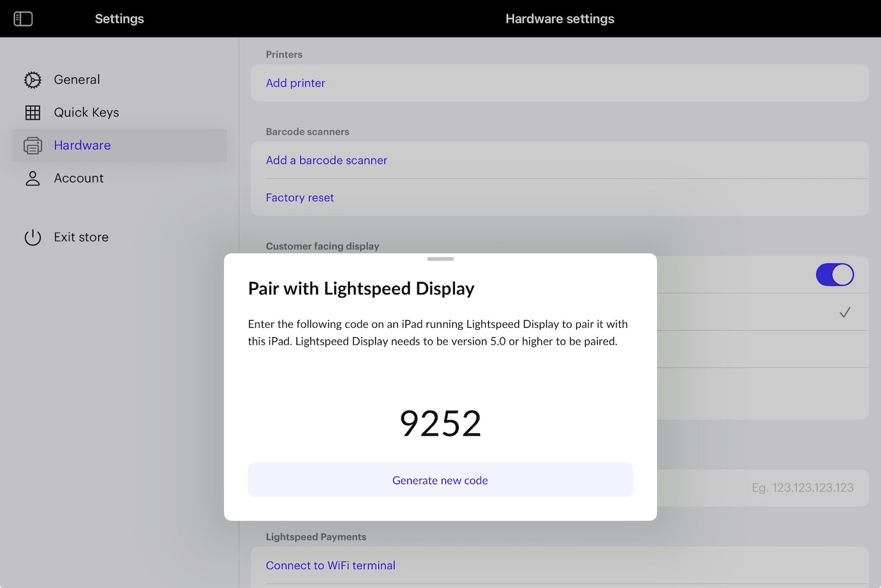Click the Account person icon
The width and height of the screenshot is (881, 588).
33,179
